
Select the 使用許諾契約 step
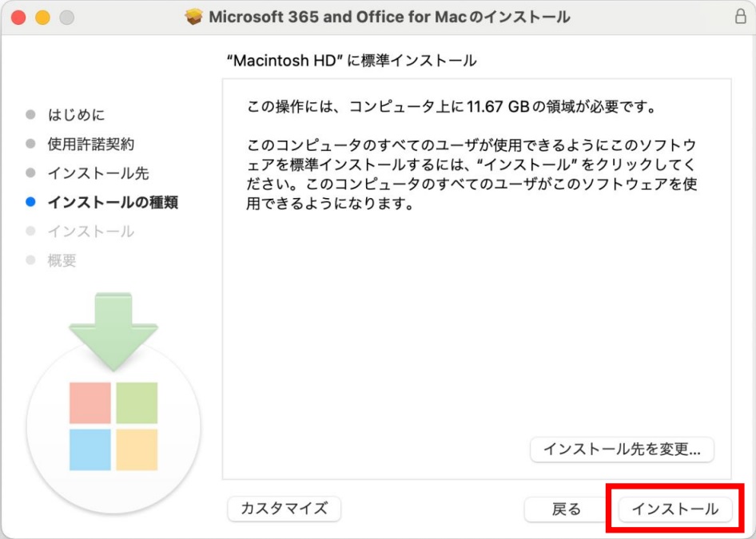tap(90, 144)
